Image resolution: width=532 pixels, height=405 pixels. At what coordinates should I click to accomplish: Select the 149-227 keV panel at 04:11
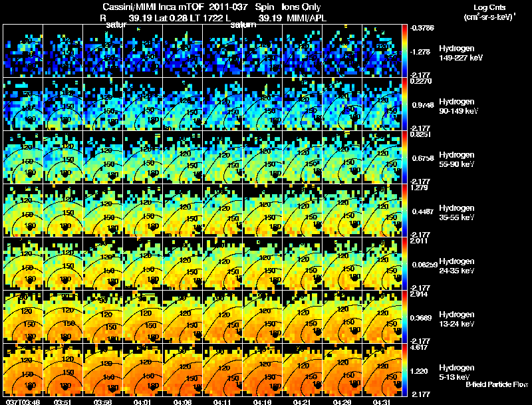pyautogui.click(x=222, y=51)
